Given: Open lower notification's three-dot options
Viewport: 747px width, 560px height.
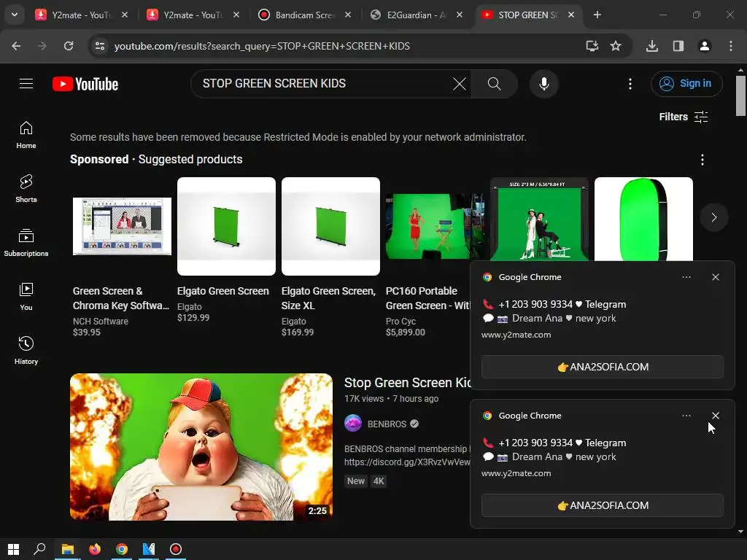Looking at the screenshot, I should (x=686, y=416).
